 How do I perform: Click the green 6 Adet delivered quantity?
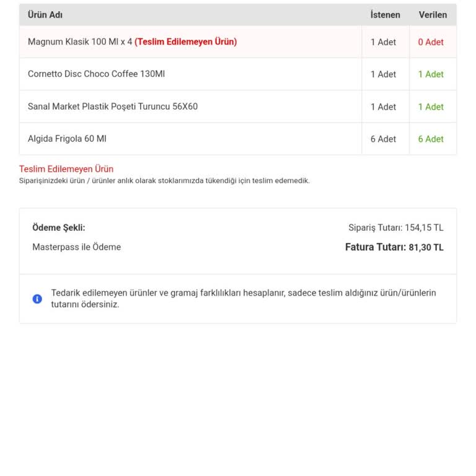431,139
